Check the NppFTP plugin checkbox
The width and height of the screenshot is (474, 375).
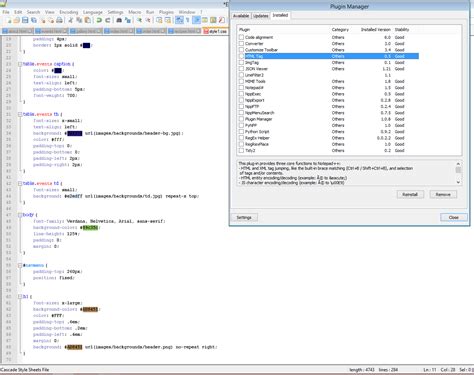coord(241,107)
